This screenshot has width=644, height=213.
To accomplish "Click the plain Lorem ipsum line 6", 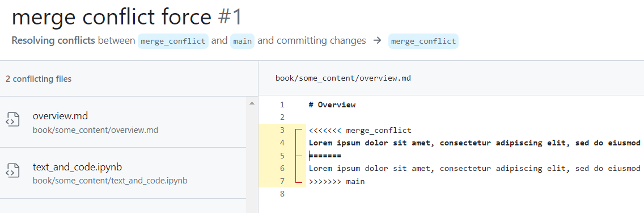I will point(475,169).
